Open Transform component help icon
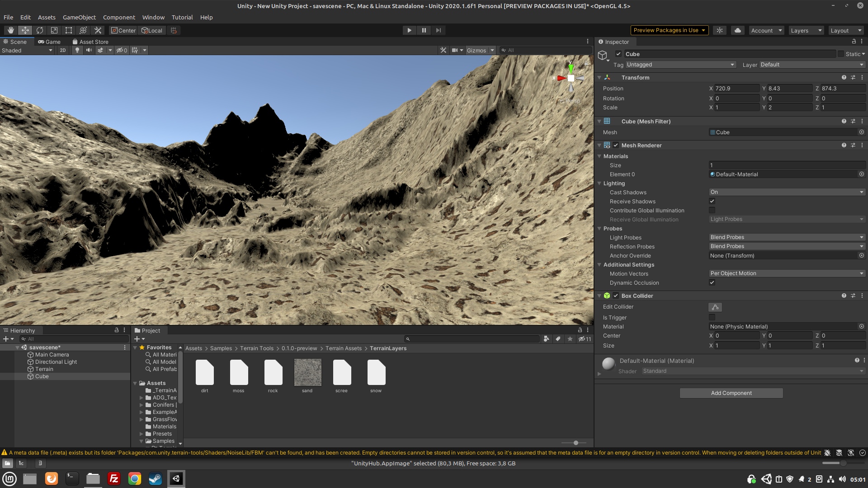Image resolution: width=868 pixels, height=488 pixels. [844, 77]
